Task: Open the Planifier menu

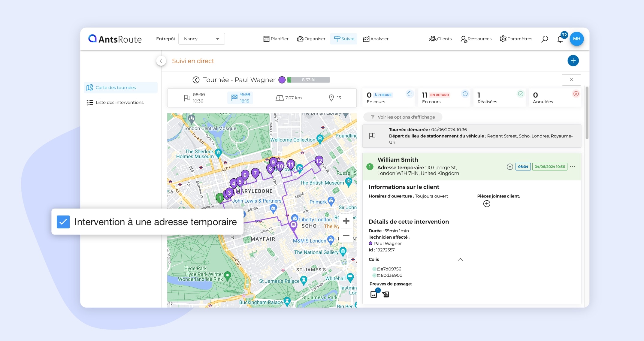Action: (276, 39)
